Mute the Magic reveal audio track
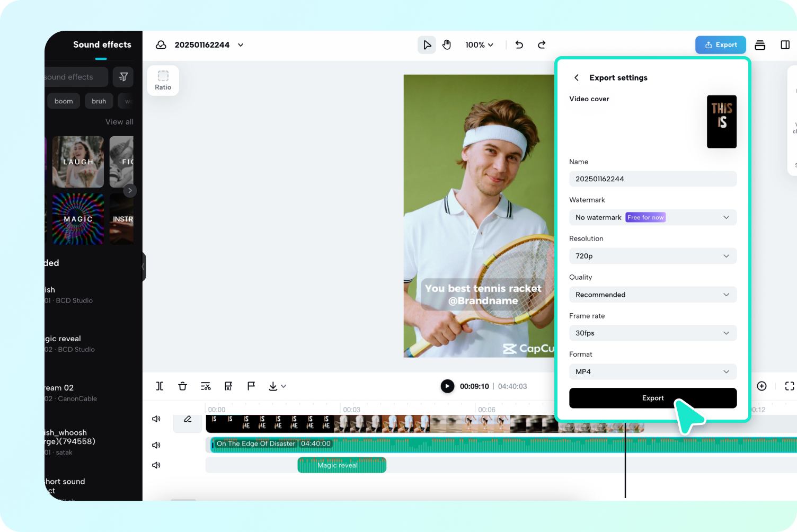This screenshot has width=797, height=532. [156, 465]
